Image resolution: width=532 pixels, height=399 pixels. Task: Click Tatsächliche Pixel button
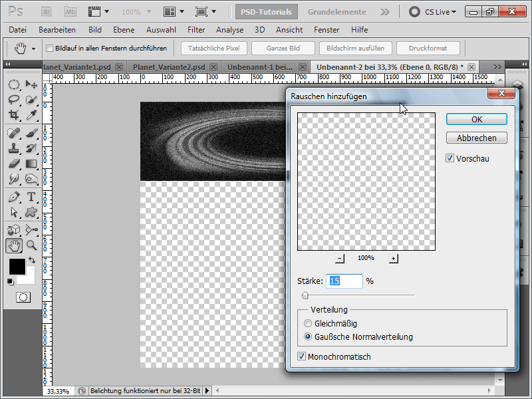click(213, 48)
